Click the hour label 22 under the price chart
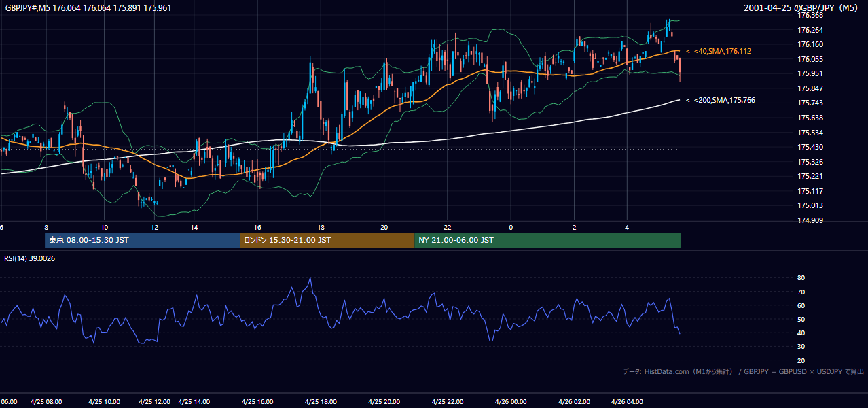The width and height of the screenshot is (868, 408). (448, 228)
